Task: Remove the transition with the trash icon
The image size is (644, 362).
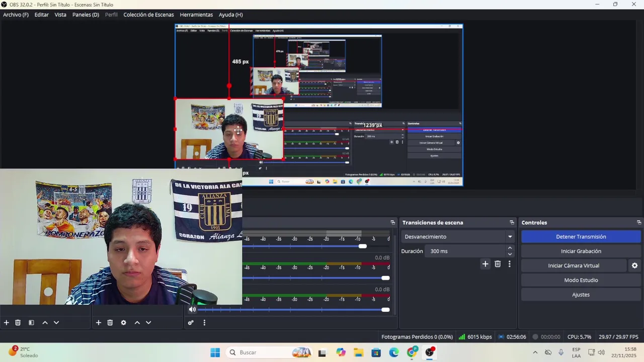Action: tap(498, 264)
